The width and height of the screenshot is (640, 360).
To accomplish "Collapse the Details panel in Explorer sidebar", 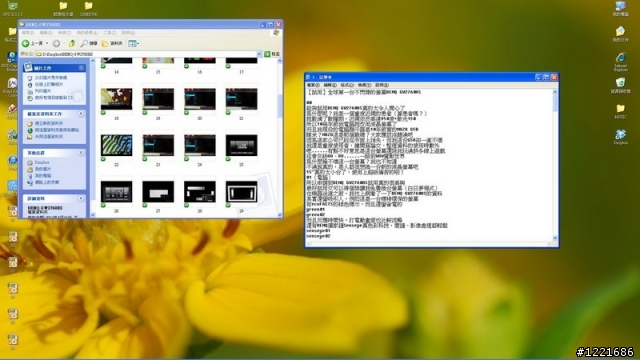I will [81, 198].
